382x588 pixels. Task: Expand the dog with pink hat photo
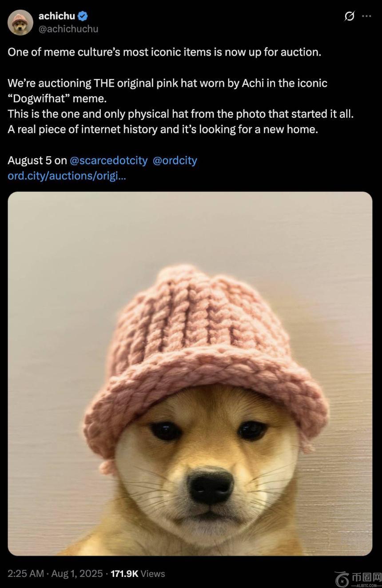point(190,373)
